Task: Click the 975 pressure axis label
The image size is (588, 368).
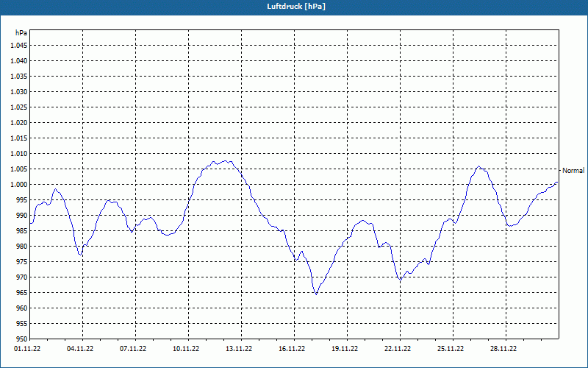Action: pyautogui.click(x=22, y=262)
